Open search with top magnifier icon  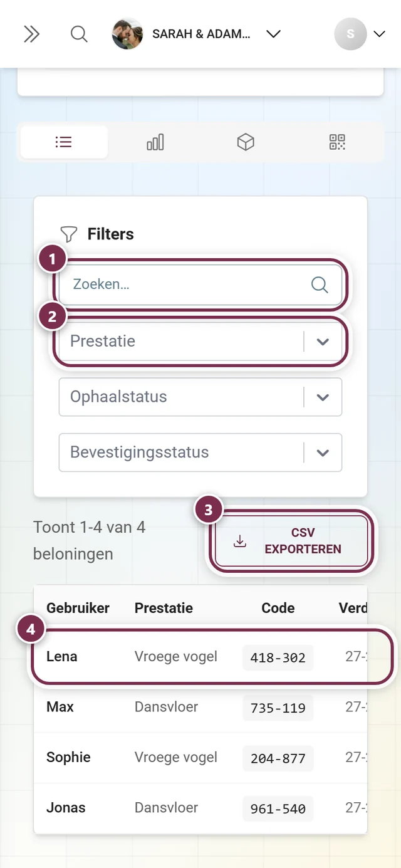tap(79, 34)
